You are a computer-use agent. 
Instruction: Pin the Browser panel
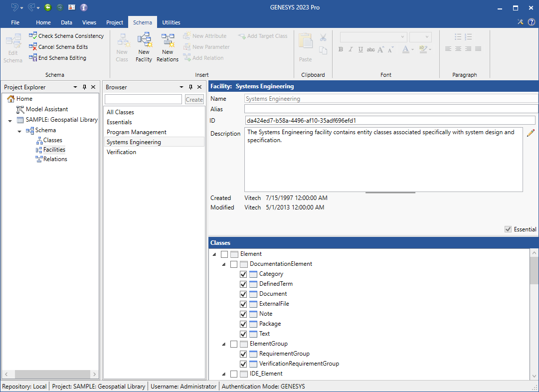click(191, 87)
